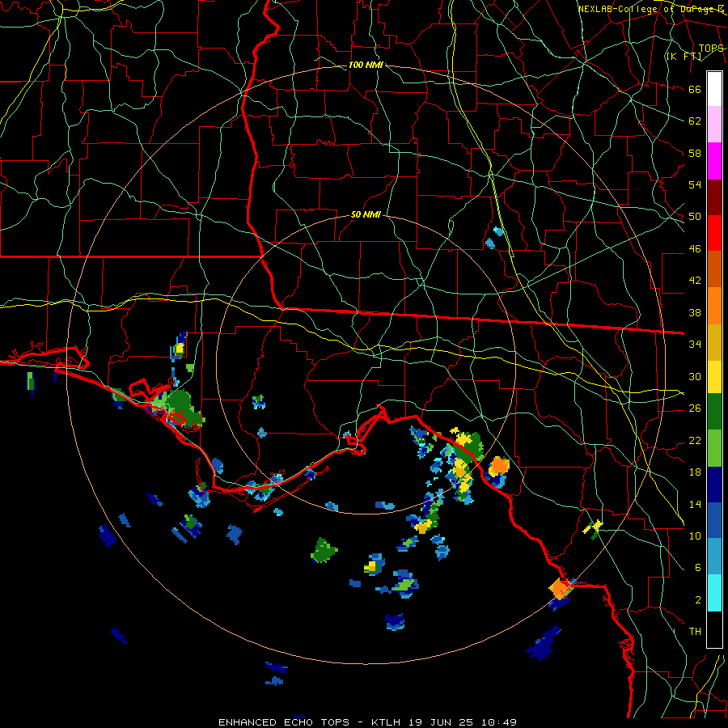Select the '2' scale label
The image size is (728, 728).
pyautogui.click(x=698, y=600)
